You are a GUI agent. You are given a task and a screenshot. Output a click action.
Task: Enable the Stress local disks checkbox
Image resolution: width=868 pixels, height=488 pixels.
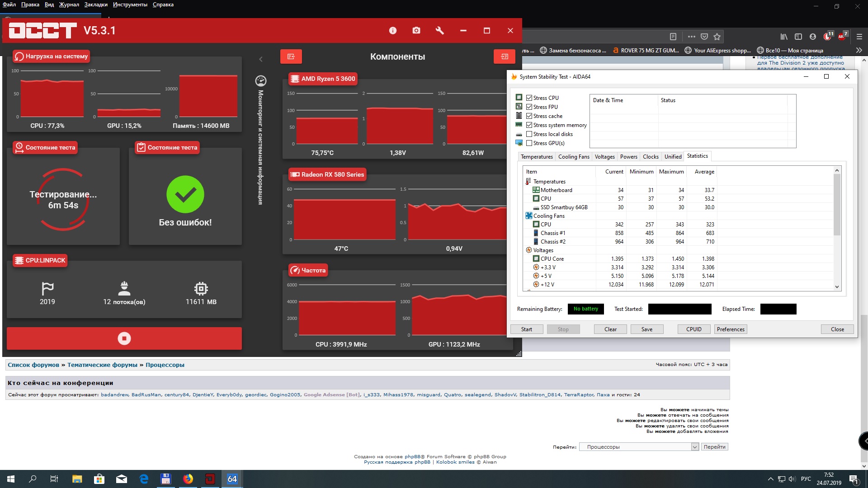529,134
